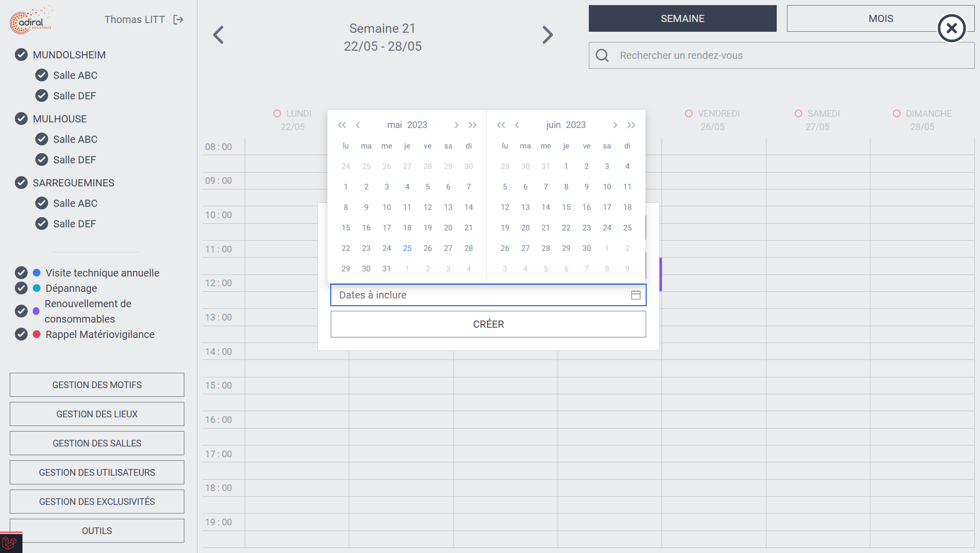The image size is (980, 553).
Task: Select 25 in the mai 2023 calendar
Action: pos(407,248)
